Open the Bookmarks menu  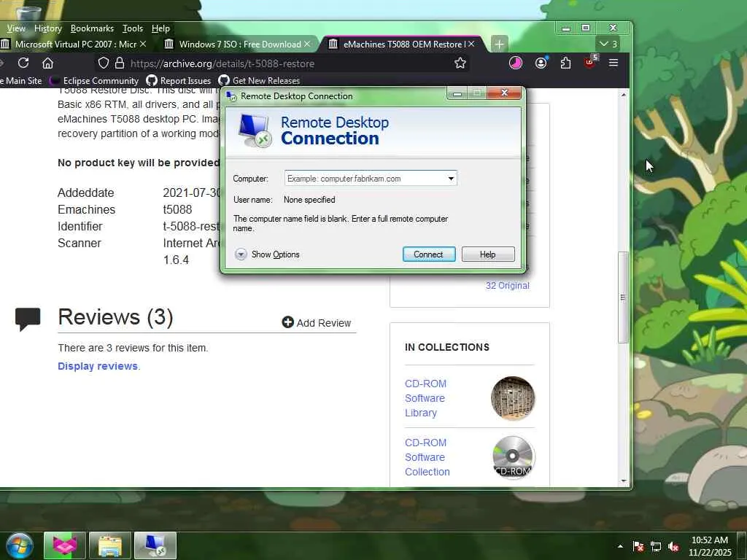pyautogui.click(x=92, y=28)
